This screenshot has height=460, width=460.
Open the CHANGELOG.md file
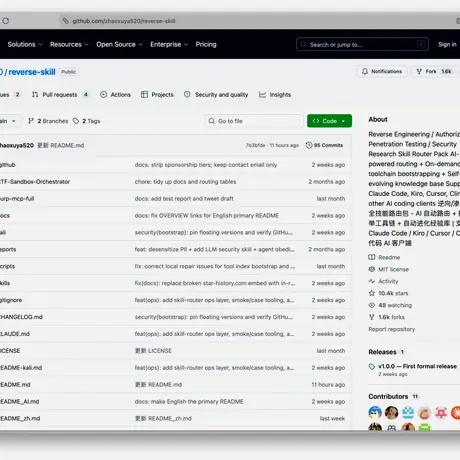[x=21, y=317]
